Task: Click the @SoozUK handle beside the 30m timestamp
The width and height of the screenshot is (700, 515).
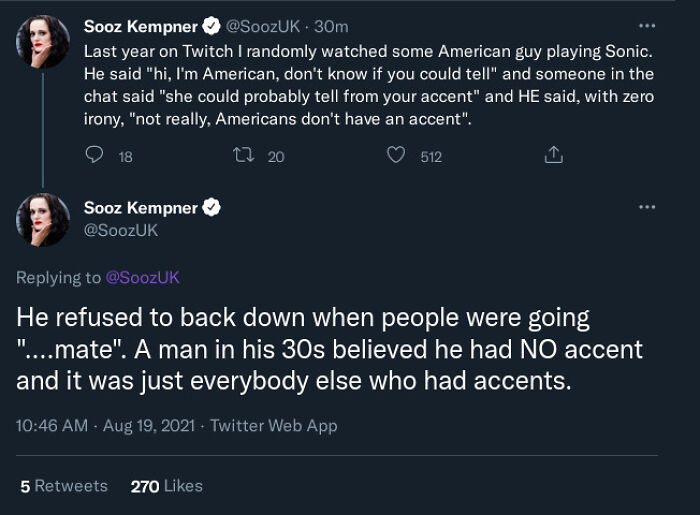Action: pyautogui.click(x=264, y=26)
